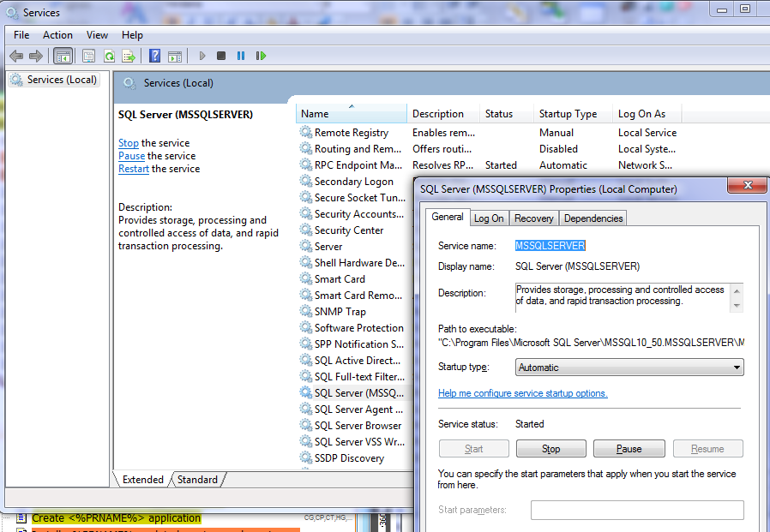
Task: Click the gear icon beside Software Protection
Action: [306, 327]
